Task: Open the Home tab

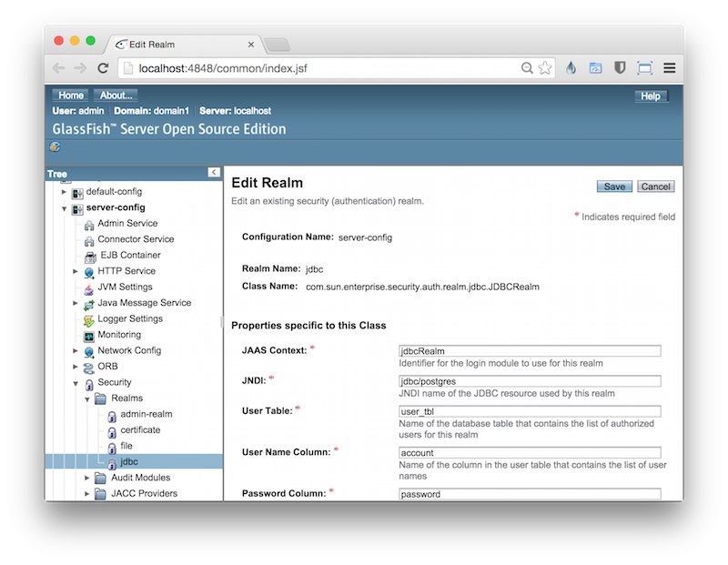Action: click(x=71, y=96)
